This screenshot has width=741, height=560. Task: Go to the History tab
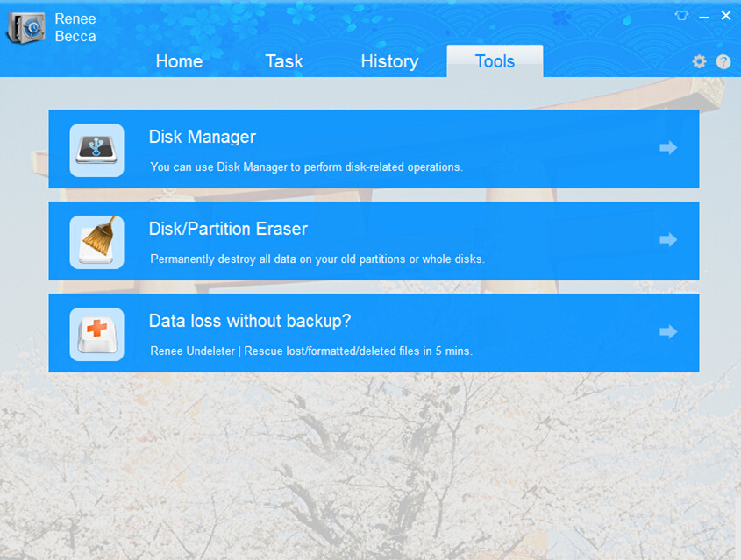pyautogui.click(x=389, y=61)
